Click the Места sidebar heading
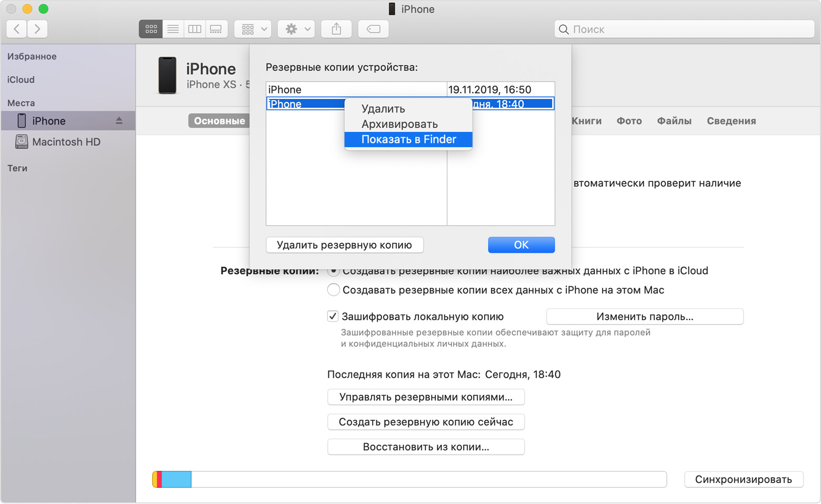 pyautogui.click(x=21, y=103)
